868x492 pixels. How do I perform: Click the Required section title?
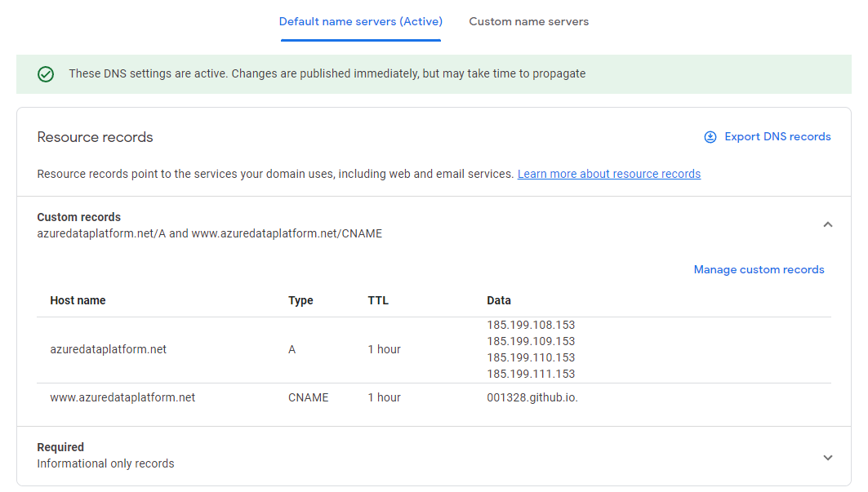pyautogui.click(x=60, y=447)
